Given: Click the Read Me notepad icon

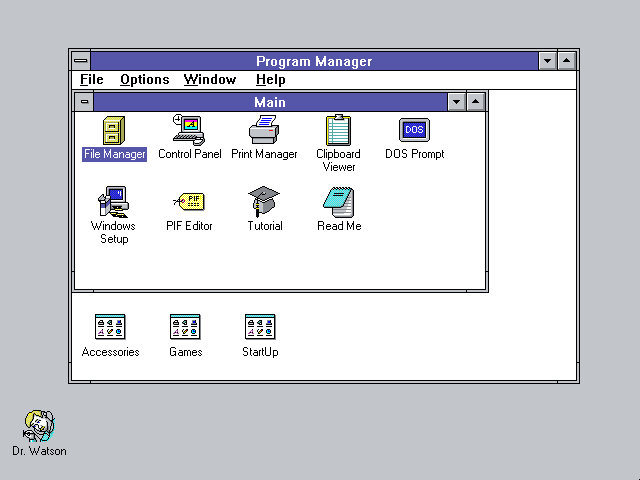Looking at the screenshot, I should point(338,202).
